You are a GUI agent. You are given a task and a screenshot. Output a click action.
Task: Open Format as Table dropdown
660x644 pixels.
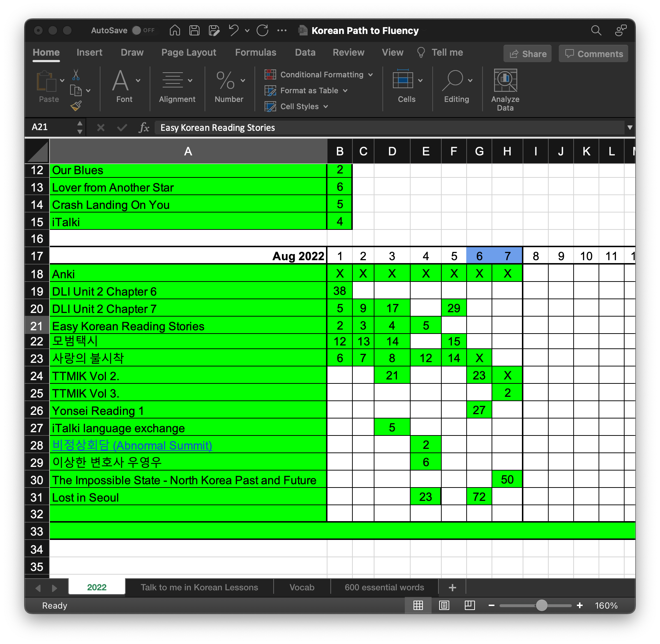tap(306, 90)
